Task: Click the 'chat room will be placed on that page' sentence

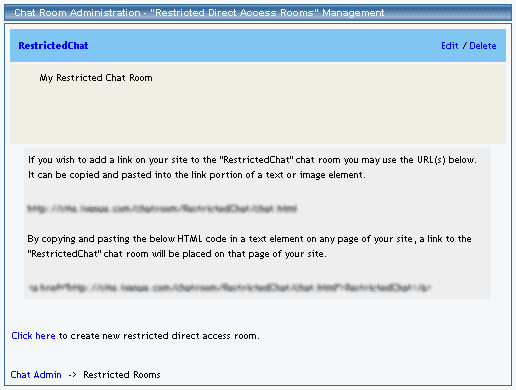Action: (x=177, y=254)
